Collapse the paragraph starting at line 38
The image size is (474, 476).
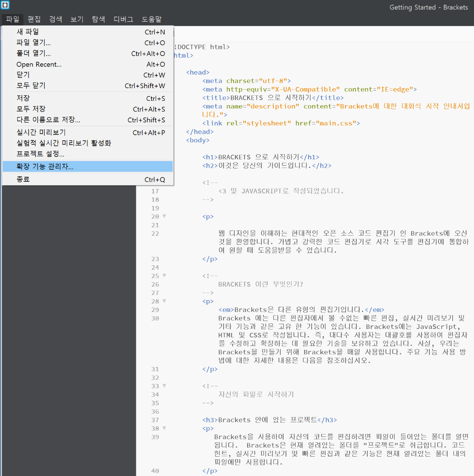[x=164, y=428]
